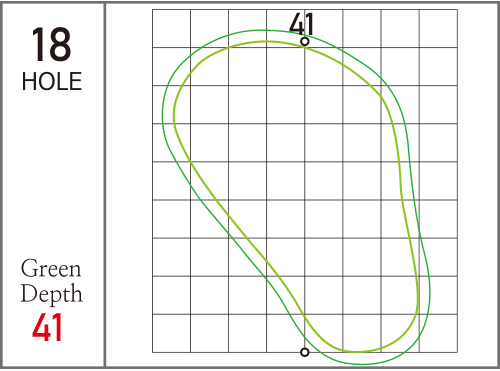Click the digit 4 in the black 41
This screenshot has height=371, width=500.
[297, 24]
